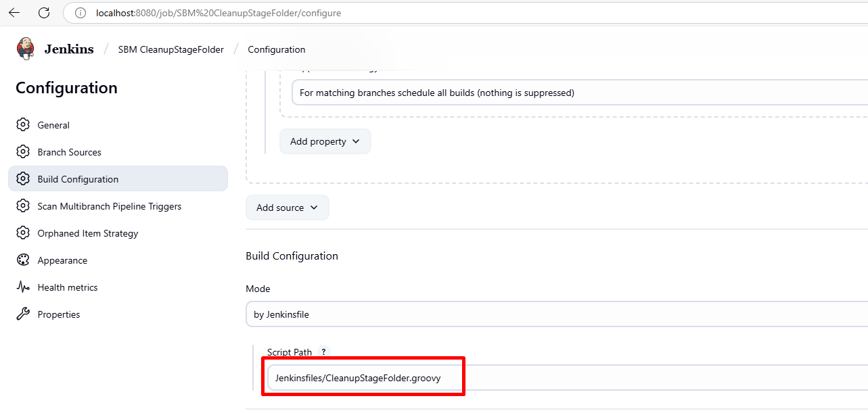Open the Add source dropdown

tap(287, 208)
